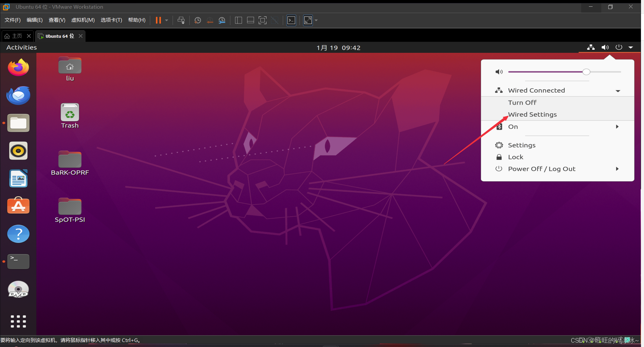Select the Trash desktop icon
Screen dimensions: 644x347
[70, 116]
